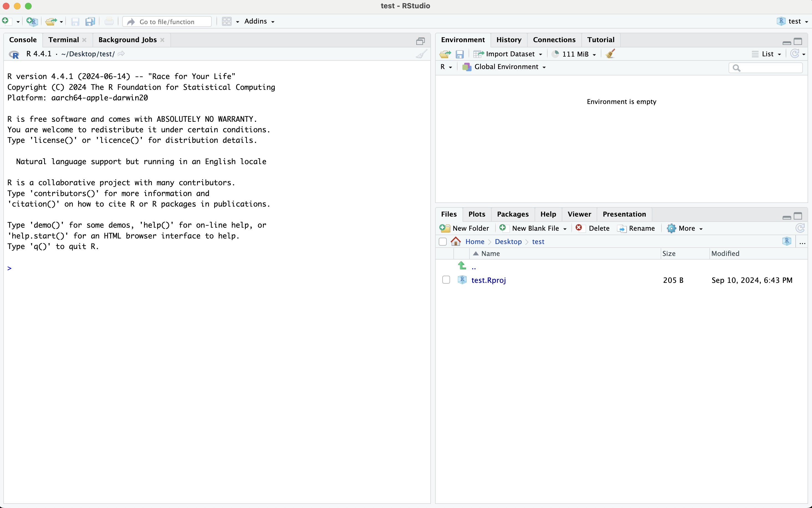This screenshot has width=812, height=508.
Task: Click the Load workspace folder icon
Action: click(x=445, y=54)
